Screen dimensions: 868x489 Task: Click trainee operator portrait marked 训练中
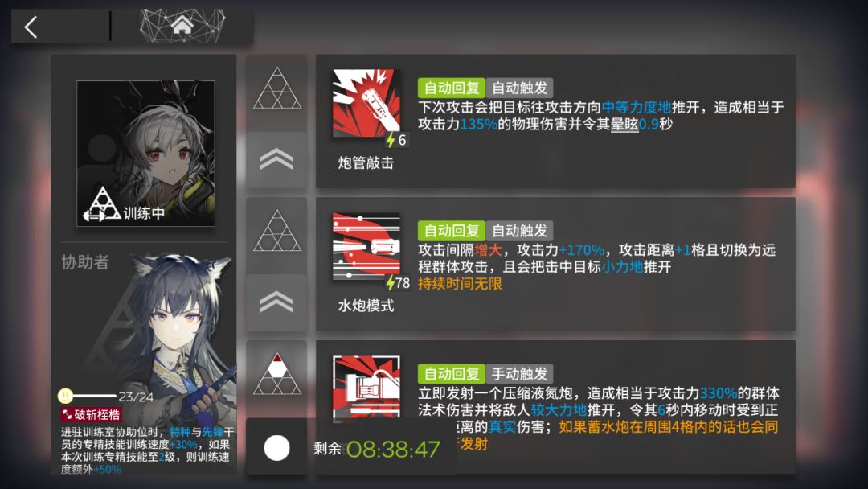(x=145, y=154)
